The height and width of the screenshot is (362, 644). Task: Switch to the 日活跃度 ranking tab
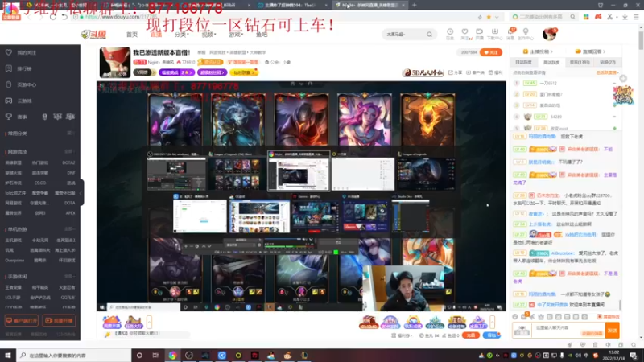tap(524, 63)
